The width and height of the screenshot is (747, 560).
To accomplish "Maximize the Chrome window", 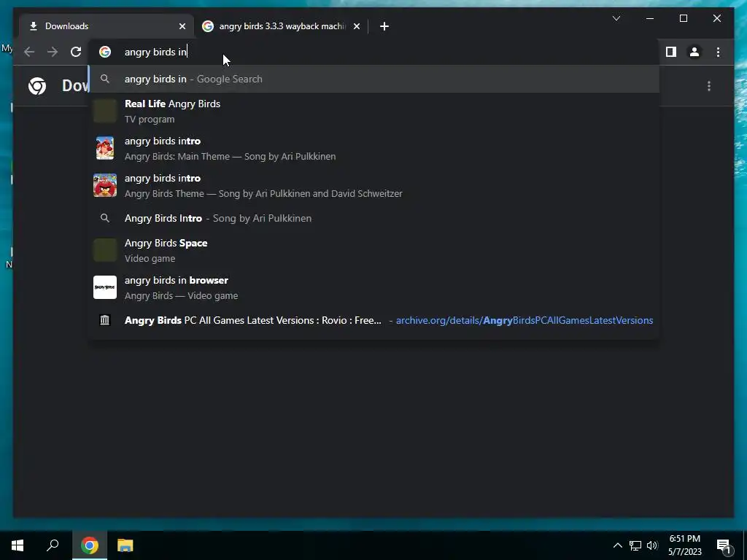I will click(683, 18).
